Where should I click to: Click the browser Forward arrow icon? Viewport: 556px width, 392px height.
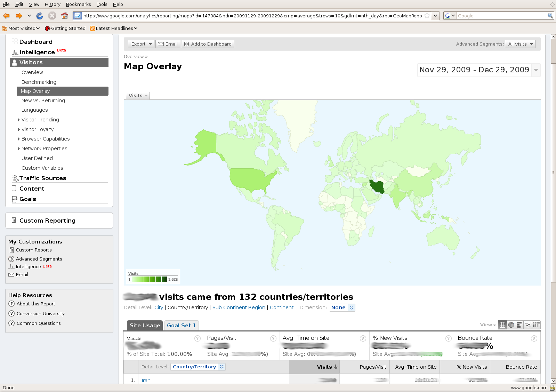click(19, 16)
